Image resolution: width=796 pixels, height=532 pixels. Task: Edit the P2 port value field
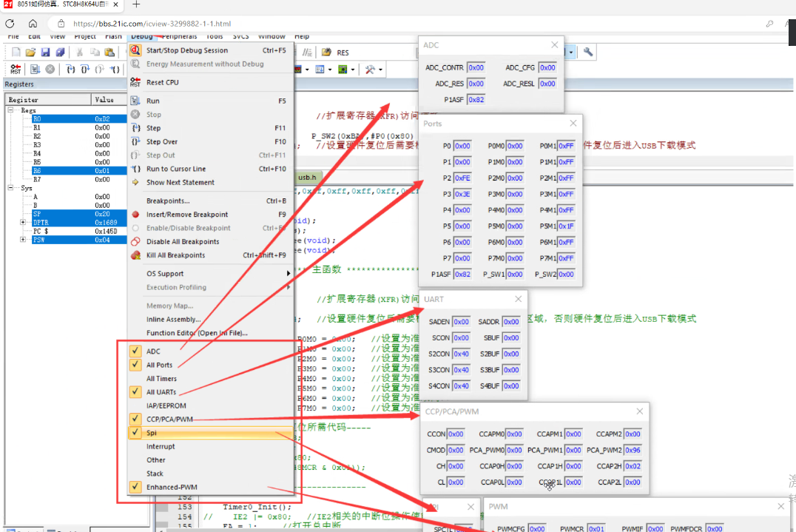(x=462, y=178)
